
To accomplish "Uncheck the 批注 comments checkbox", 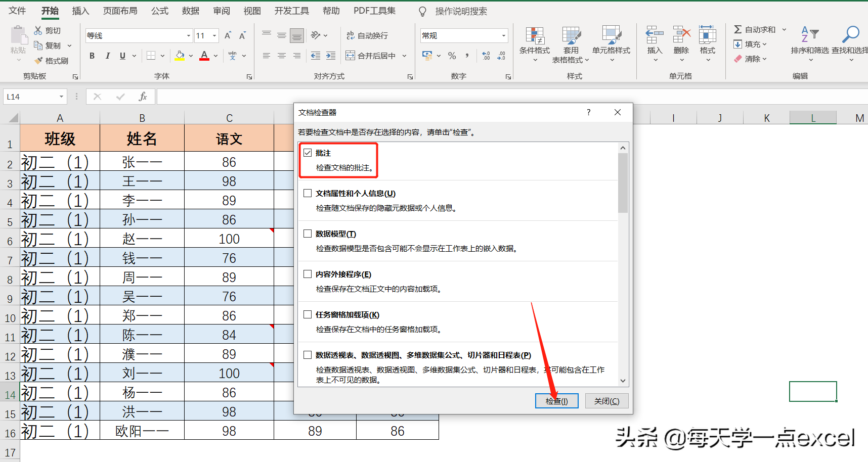I will pos(308,153).
